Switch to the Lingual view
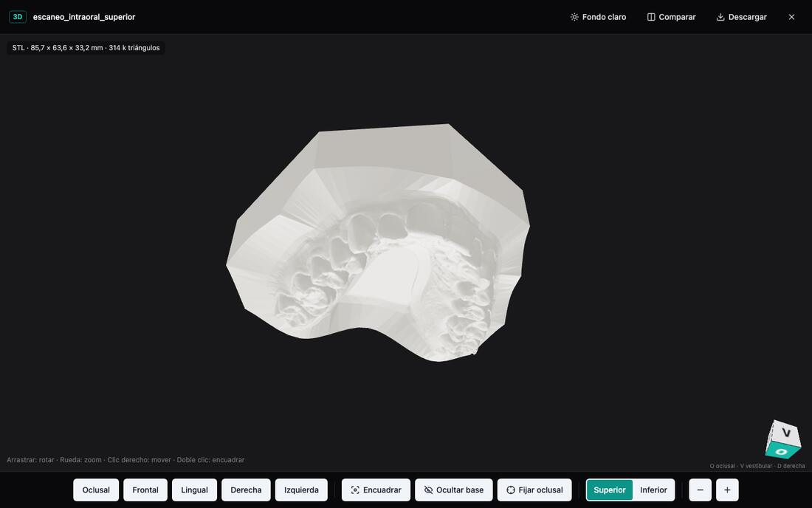Viewport: 812px width, 508px height. click(x=194, y=490)
